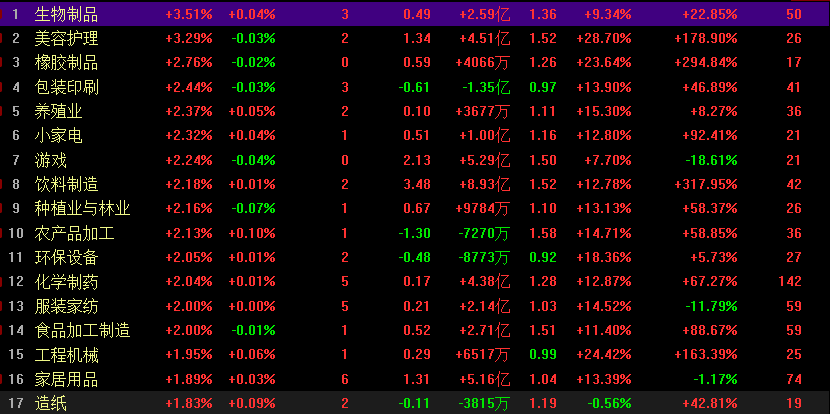Viewport: 830px width, 414px height.
Task: Click the 家居用品 sector name
Action: click(x=66, y=379)
